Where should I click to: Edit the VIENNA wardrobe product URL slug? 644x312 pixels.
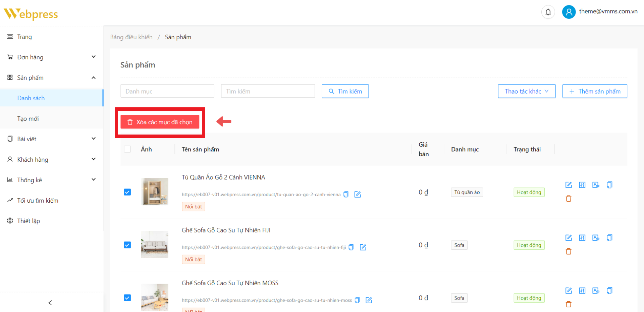358,195
